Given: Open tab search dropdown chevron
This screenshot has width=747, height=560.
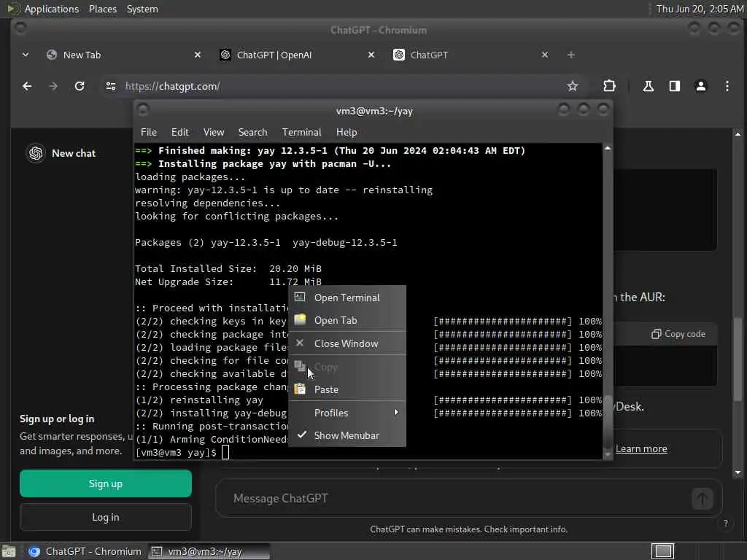Looking at the screenshot, I should 26,55.
